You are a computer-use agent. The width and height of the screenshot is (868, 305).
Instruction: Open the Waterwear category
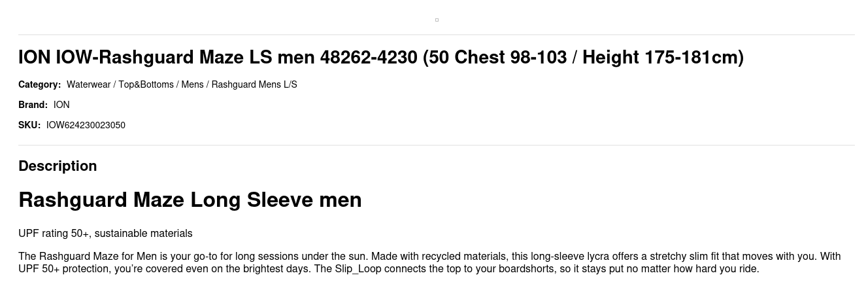point(88,84)
